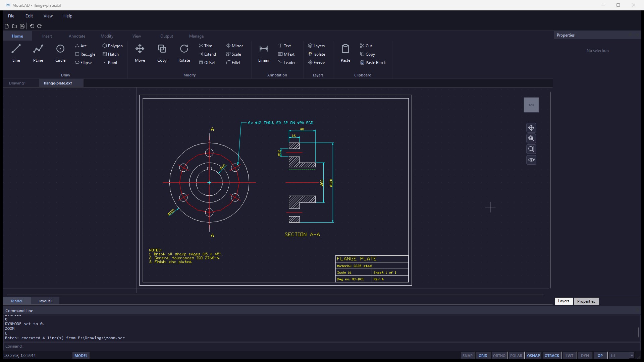644x362 pixels.
Task: Toggle the eye visibility navigation button
Action: (x=531, y=160)
